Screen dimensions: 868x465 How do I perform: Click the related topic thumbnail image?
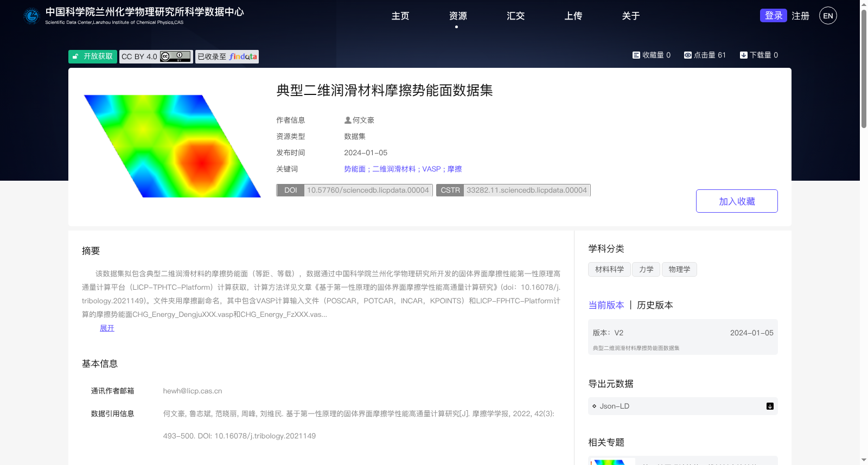coord(612,461)
